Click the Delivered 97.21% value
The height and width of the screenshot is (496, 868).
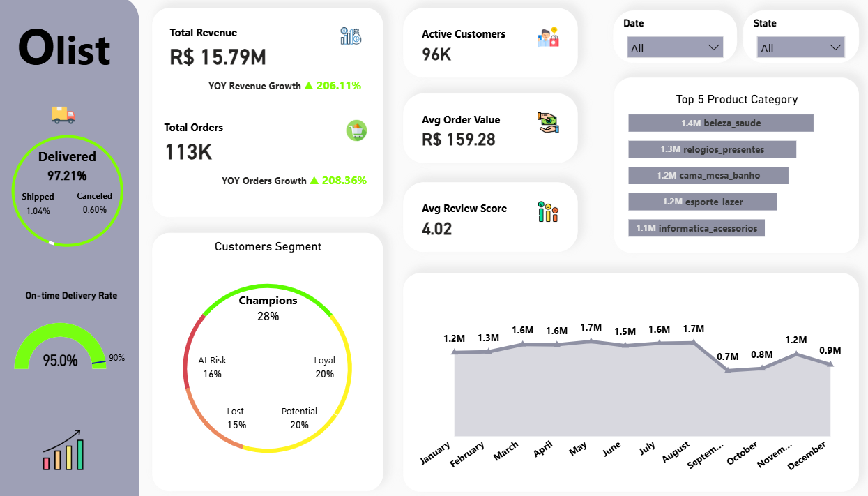coord(67,176)
